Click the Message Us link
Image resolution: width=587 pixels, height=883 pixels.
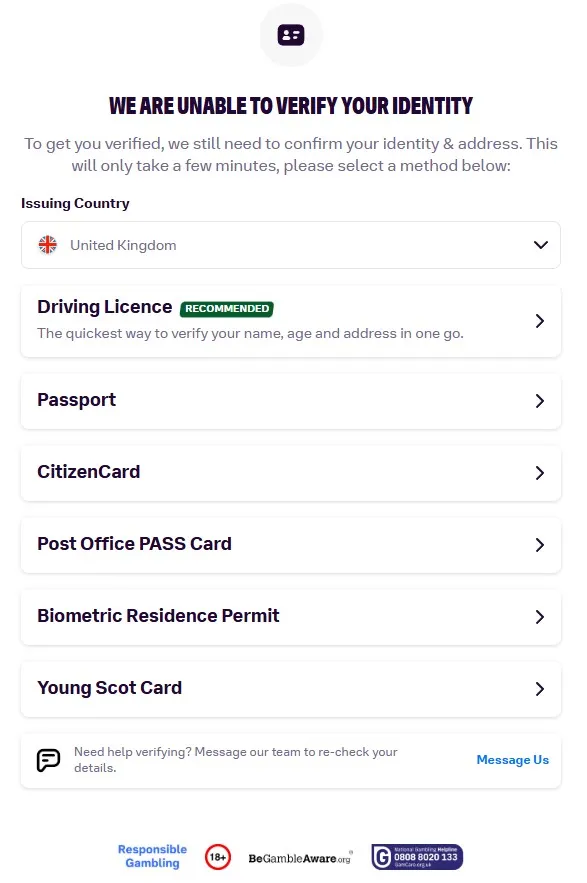(513, 760)
